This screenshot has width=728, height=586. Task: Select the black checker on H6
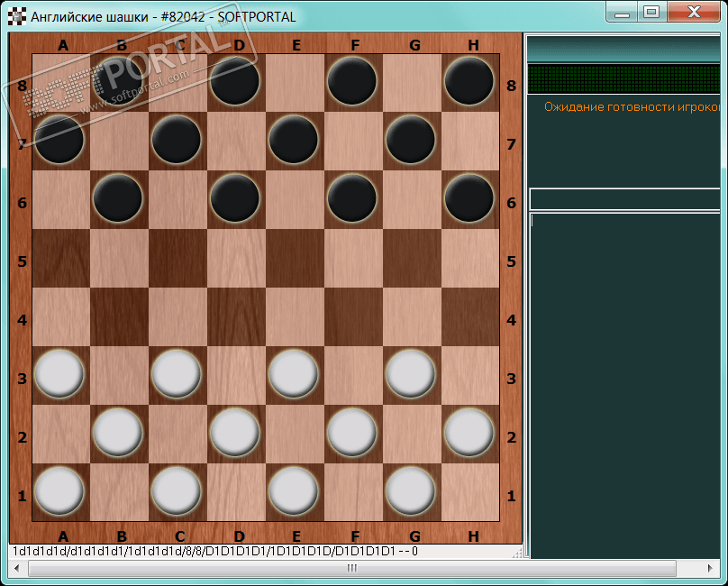click(469, 198)
